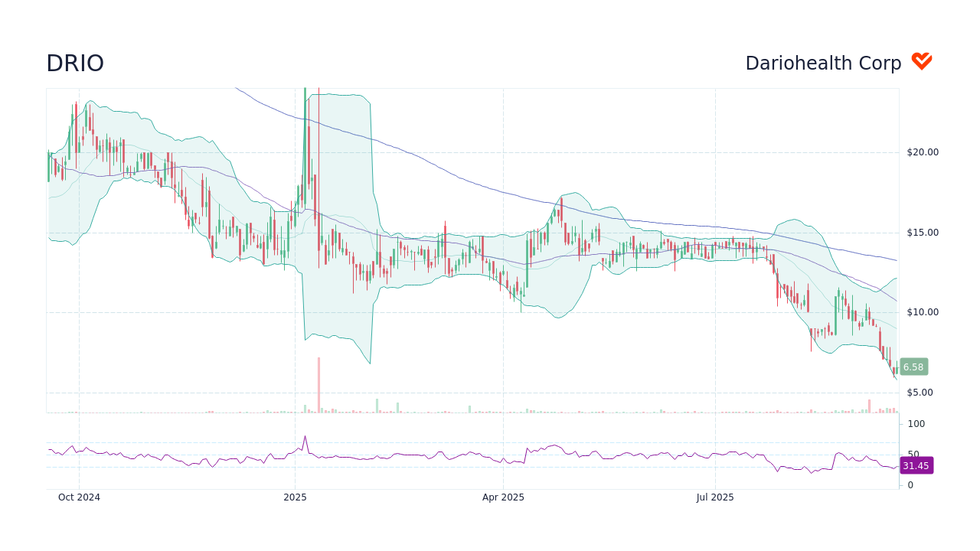
Task: Click the $15.00 price axis label
Action: 923,233
